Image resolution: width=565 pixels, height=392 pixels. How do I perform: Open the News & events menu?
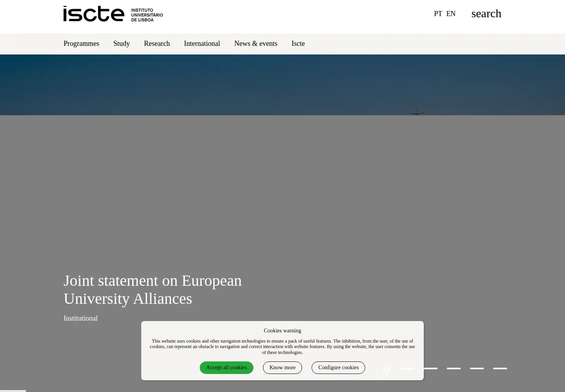[x=256, y=44]
